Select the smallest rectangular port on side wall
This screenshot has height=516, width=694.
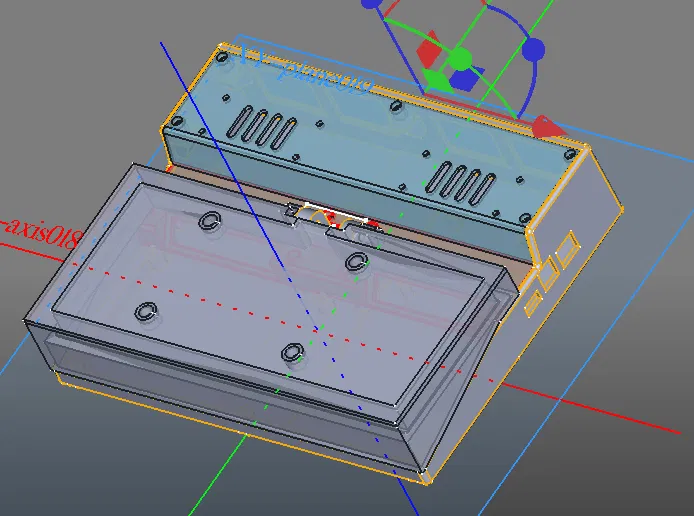(534, 303)
